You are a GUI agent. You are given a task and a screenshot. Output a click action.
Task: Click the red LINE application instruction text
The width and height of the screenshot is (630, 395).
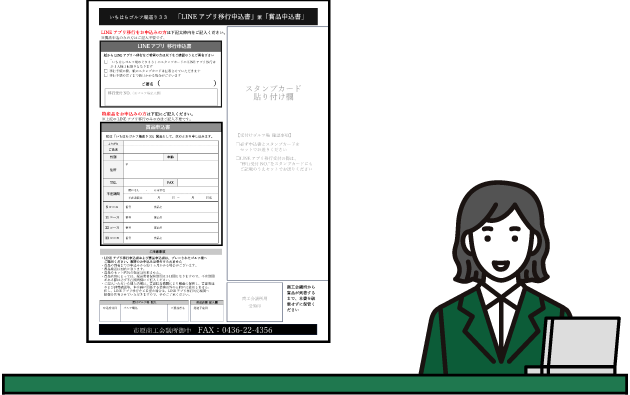pos(133,32)
